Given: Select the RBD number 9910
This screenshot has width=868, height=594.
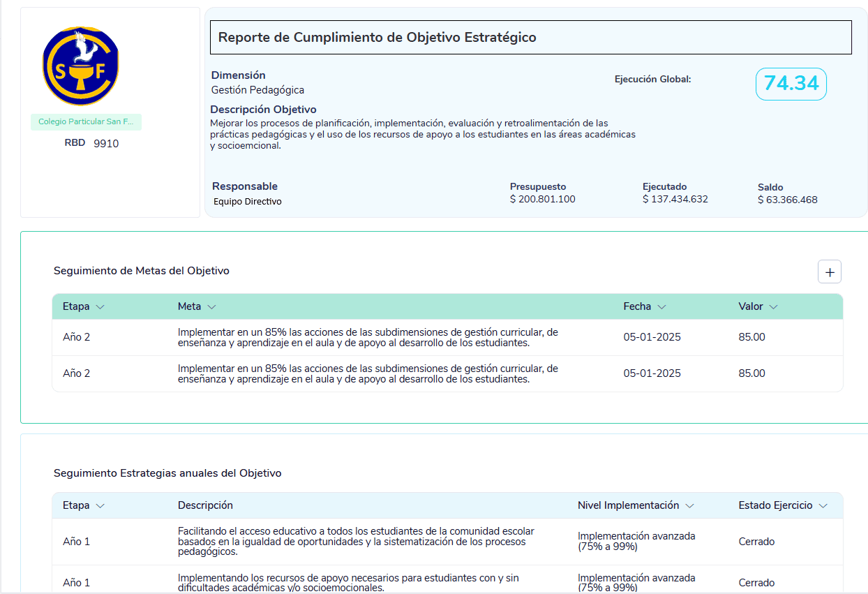Looking at the screenshot, I should [106, 144].
